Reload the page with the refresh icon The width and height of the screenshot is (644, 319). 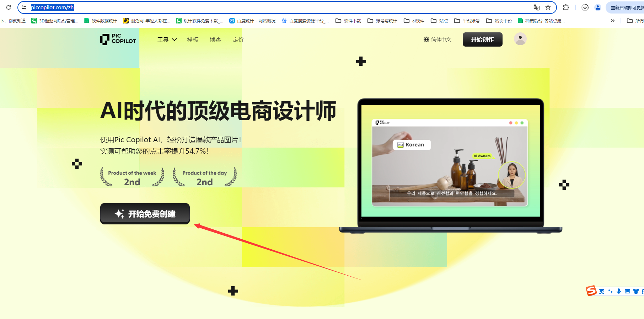(x=9, y=7)
